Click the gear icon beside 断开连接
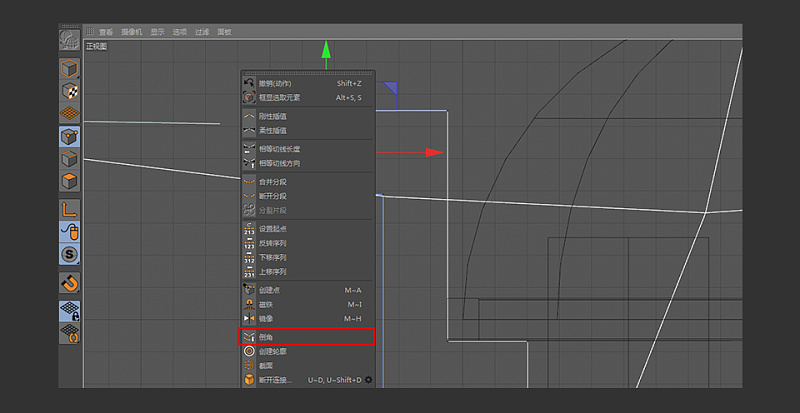Image resolution: width=800 pixels, height=413 pixels. (x=368, y=380)
